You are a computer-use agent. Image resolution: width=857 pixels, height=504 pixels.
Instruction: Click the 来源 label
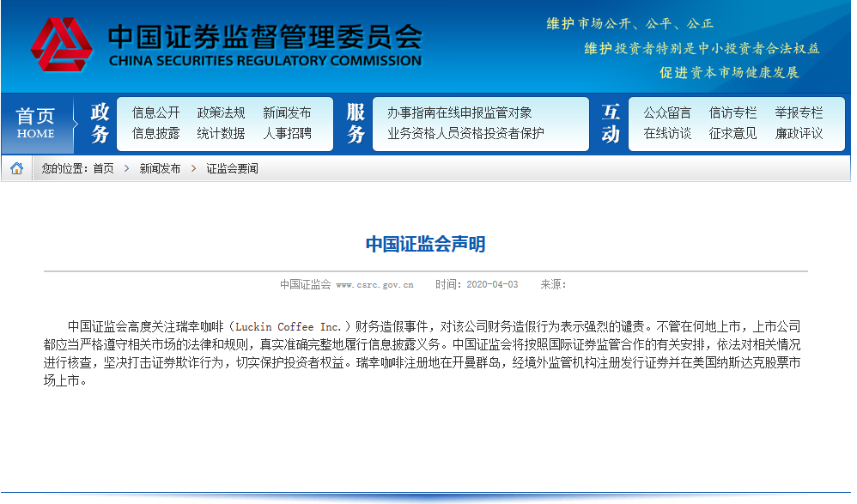553,284
